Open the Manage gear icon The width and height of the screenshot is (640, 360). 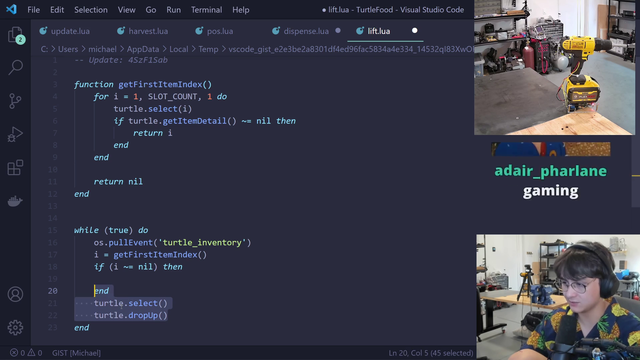[15, 327]
